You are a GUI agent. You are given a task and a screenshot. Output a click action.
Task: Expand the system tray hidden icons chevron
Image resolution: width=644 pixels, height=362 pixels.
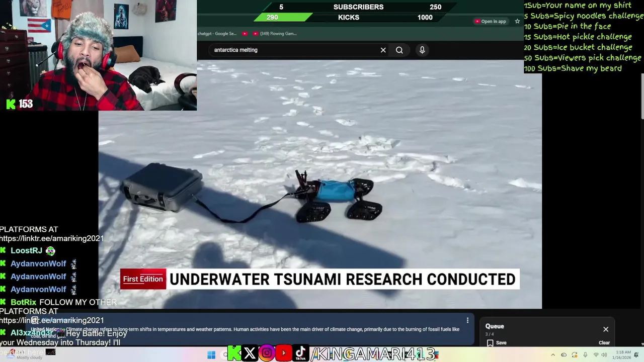coord(553,355)
